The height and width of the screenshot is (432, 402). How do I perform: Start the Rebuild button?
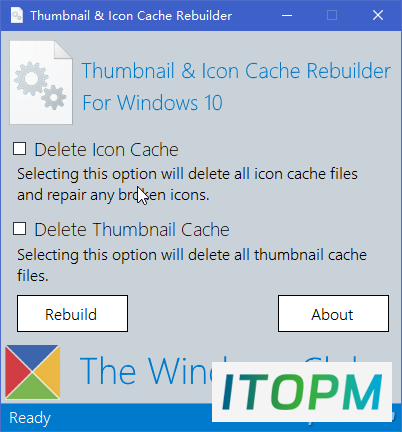[x=72, y=313]
